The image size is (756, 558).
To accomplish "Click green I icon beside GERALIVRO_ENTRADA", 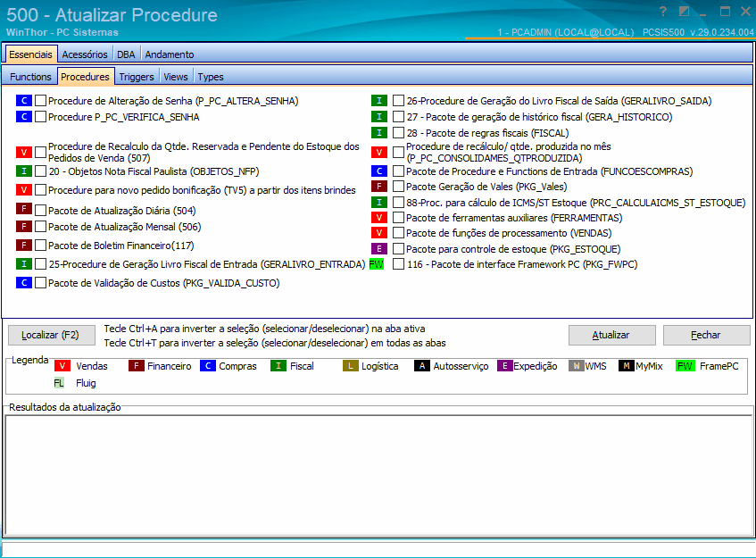I will 23,264.
